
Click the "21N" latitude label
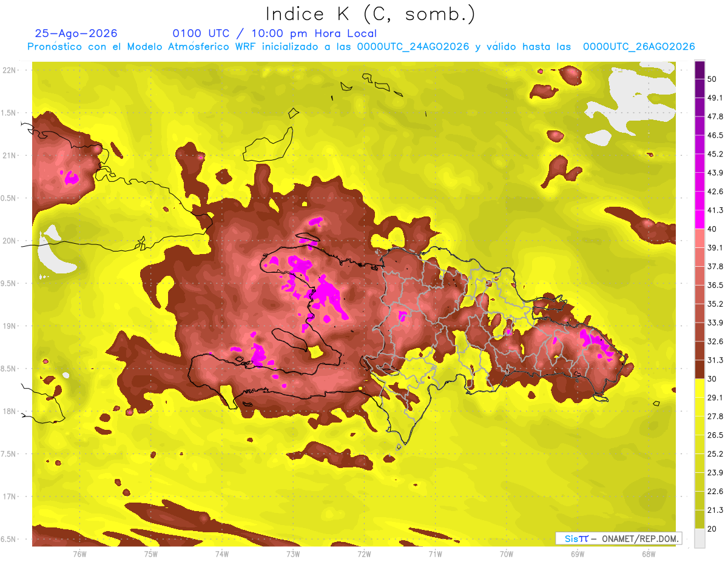click(9, 155)
